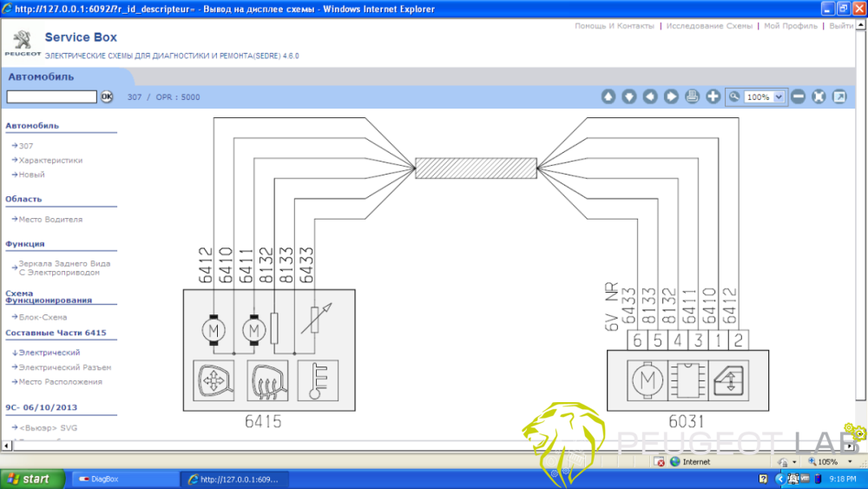Pan the diagram up with the up arrow
Viewport: 868px width, 489px height.
[608, 96]
